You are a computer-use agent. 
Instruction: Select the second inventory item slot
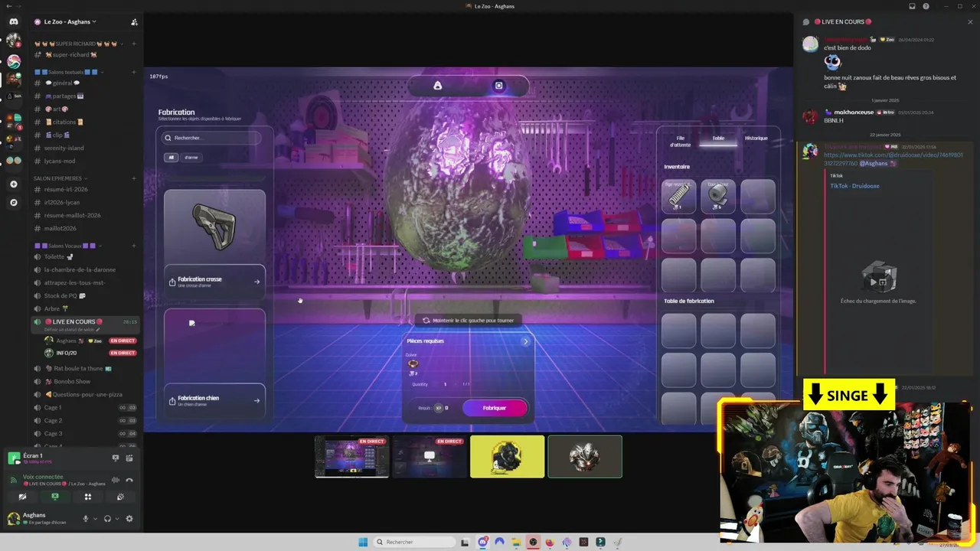(x=718, y=196)
